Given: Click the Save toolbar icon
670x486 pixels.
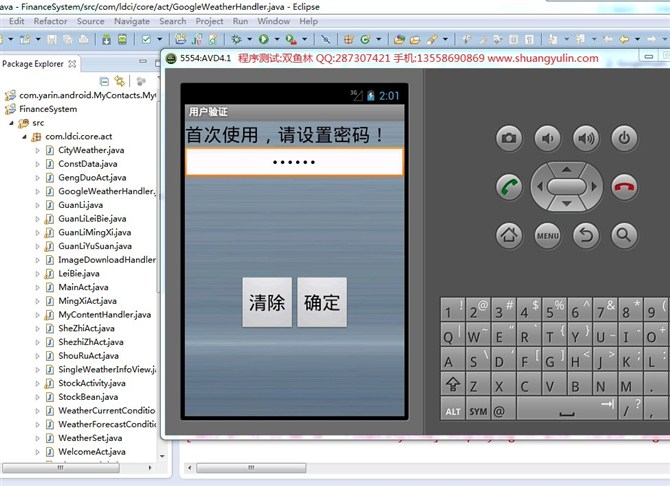Looking at the screenshot, I should coord(52,40).
